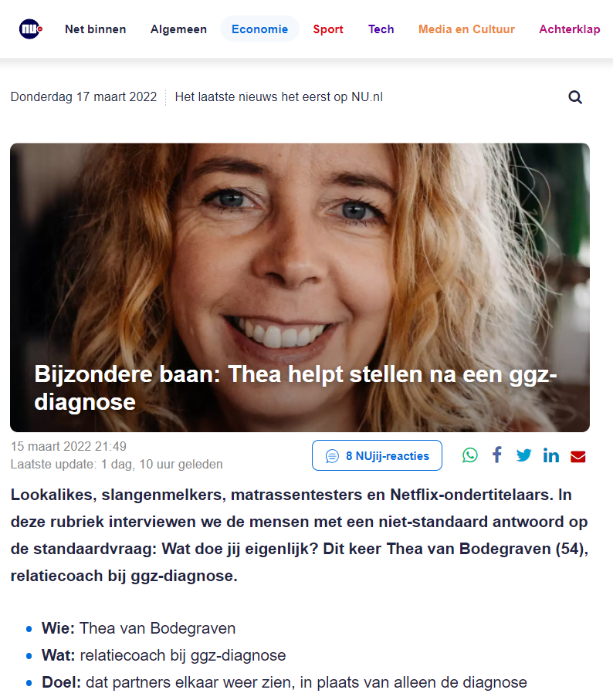Go to the Achterklap section

pyautogui.click(x=570, y=29)
